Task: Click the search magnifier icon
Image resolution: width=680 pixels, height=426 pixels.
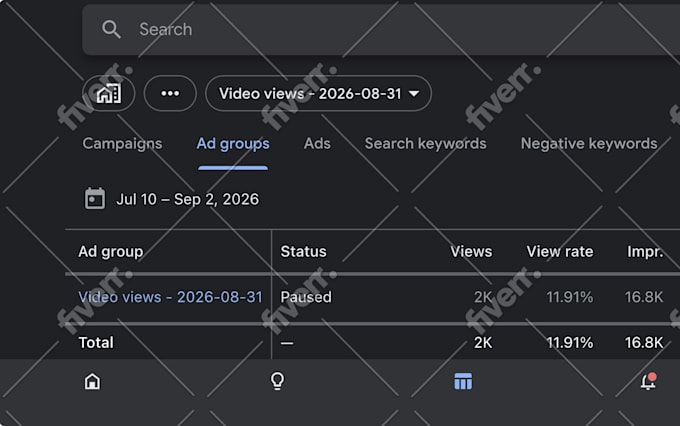Action: (x=111, y=29)
